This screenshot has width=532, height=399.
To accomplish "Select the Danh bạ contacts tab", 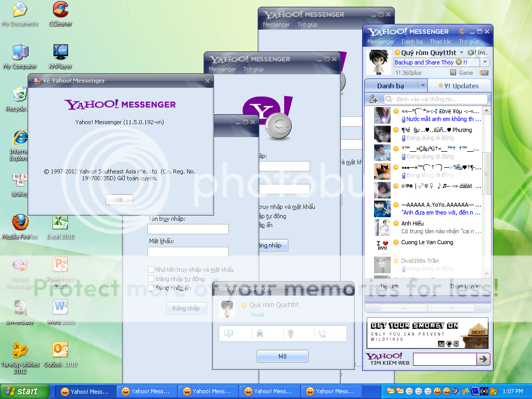I will click(391, 86).
